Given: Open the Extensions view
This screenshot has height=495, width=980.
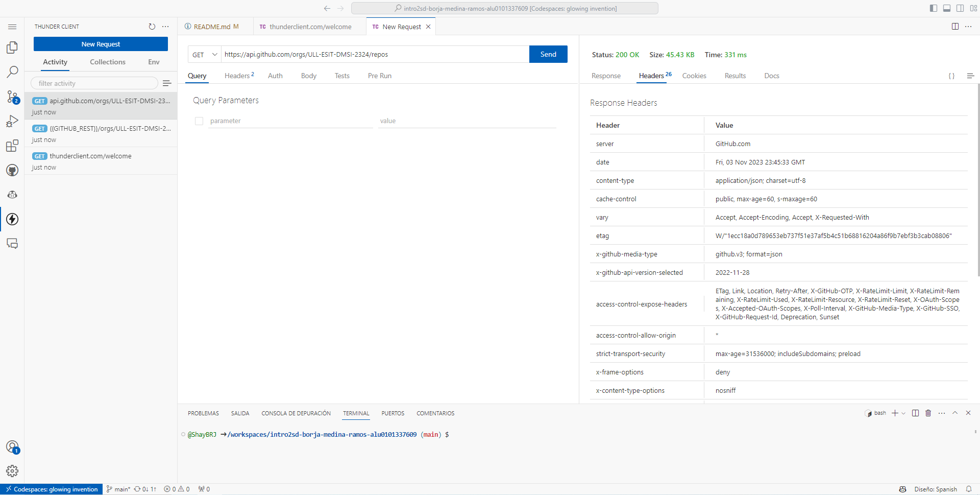Looking at the screenshot, I should pos(12,146).
